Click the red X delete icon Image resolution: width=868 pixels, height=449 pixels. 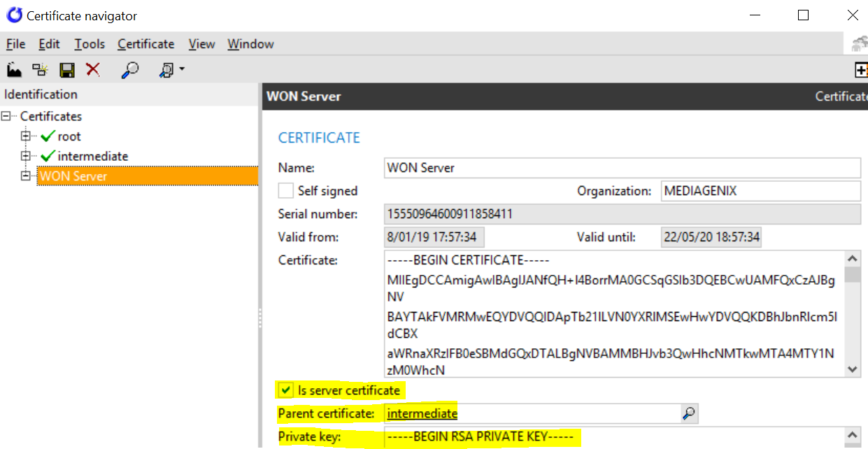tap(92, 69)
